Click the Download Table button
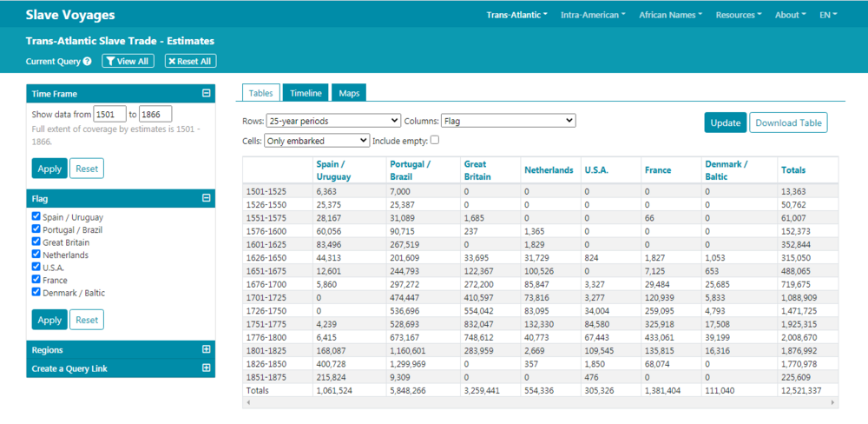The height and width of the screenshot is (424, 868). (x=788, y=123)
